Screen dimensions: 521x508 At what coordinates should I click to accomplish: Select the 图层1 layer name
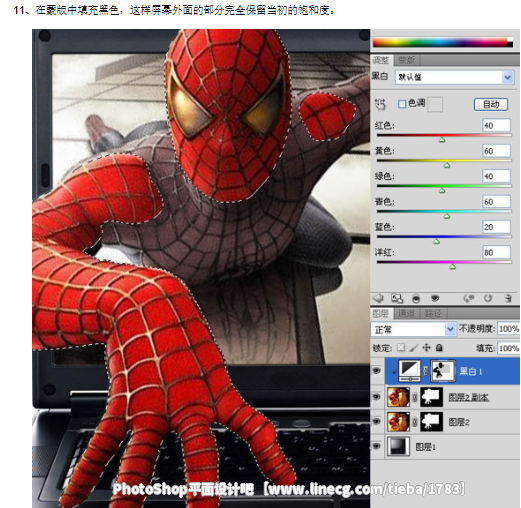click(425, 447)
